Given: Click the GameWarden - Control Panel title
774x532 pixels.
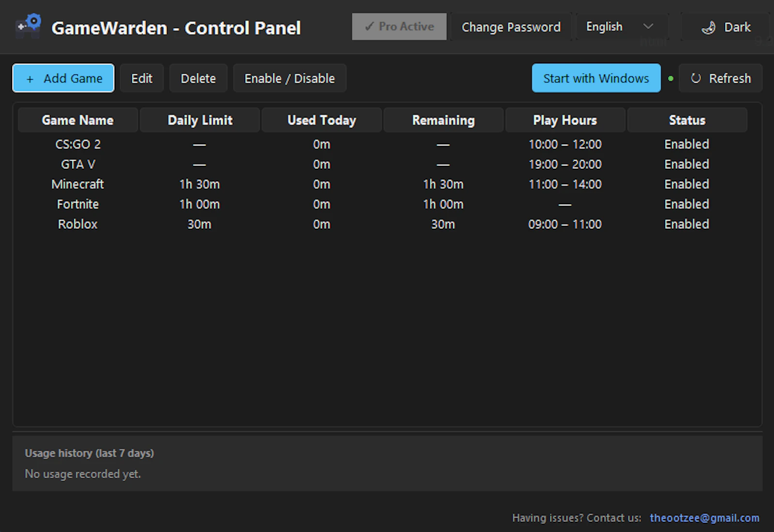Looking at the screenshot, I should point(176,28).
